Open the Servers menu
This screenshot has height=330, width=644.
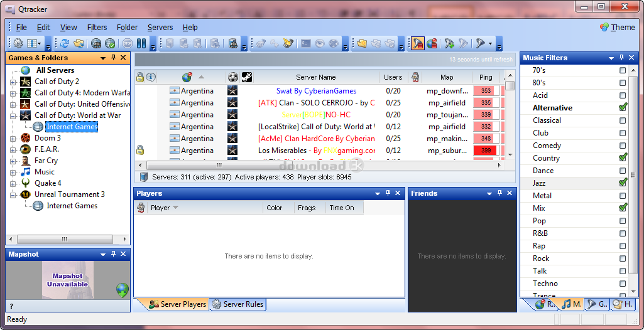(x=160, y=28)
